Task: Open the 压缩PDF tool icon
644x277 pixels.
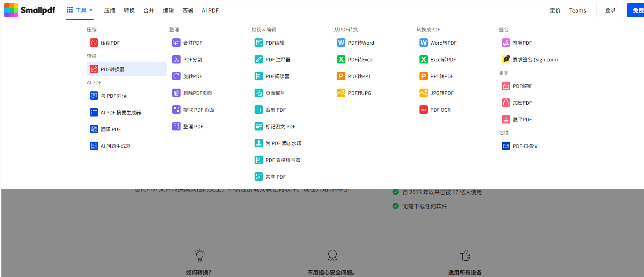Action: coord(94,43)
